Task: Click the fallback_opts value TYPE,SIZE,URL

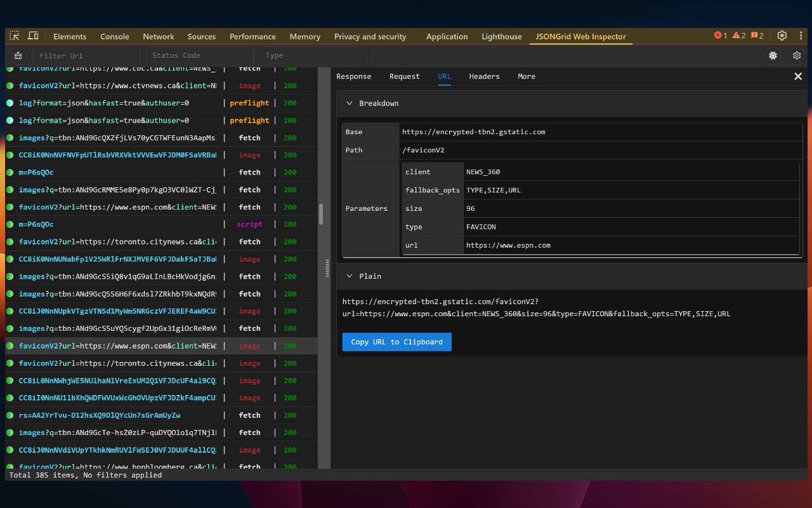Action: pyautogui.click(x=494, y=190)
